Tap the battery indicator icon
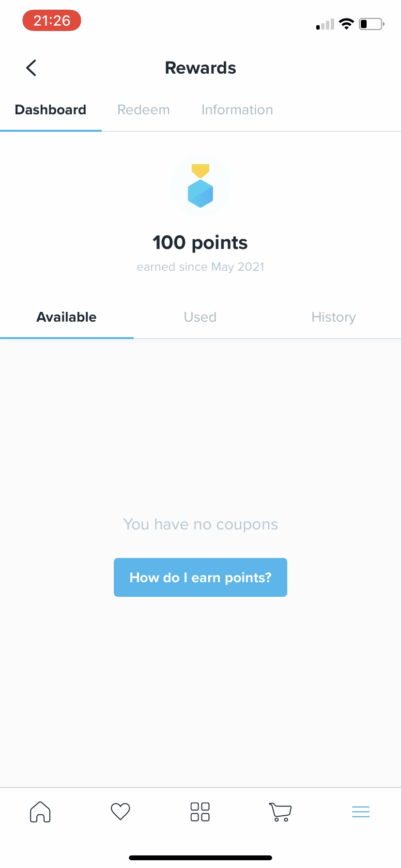The image size is (401, 868). (x=371, y=24)
